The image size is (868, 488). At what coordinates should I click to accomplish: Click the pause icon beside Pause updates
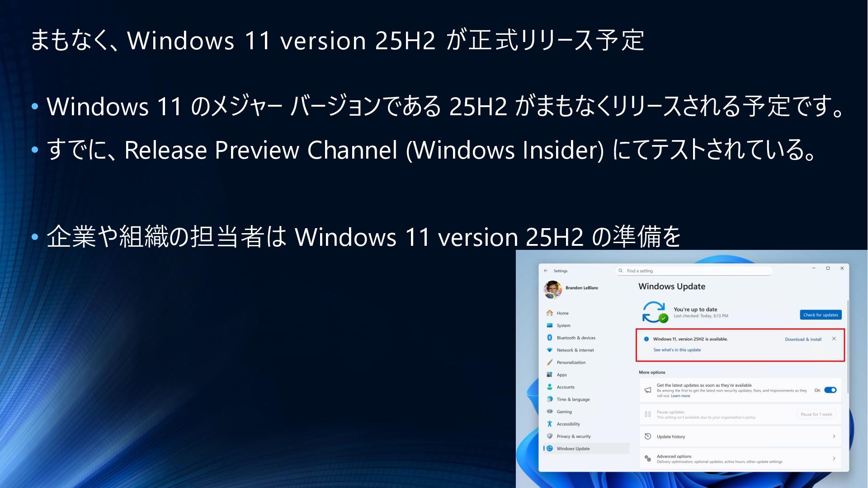point(648,414)
